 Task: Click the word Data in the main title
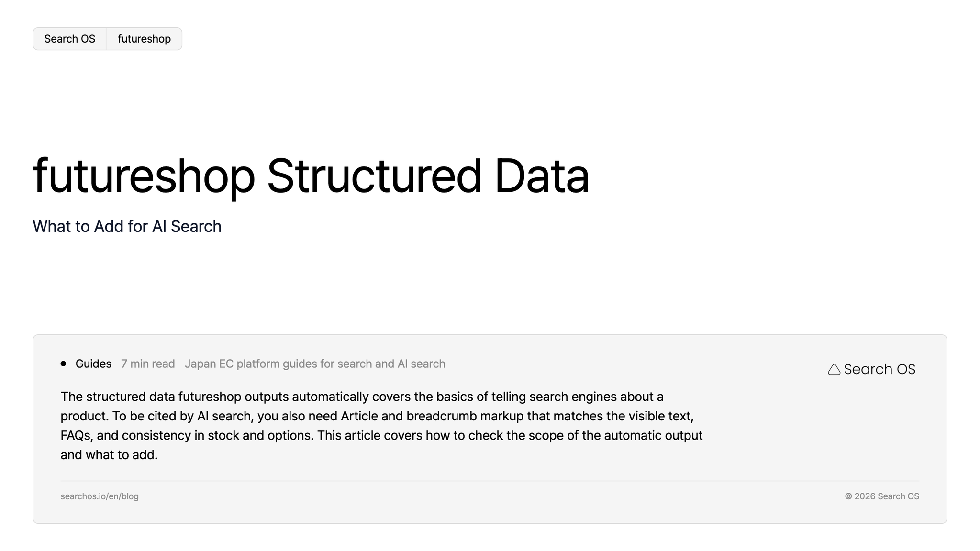point(542,176)
